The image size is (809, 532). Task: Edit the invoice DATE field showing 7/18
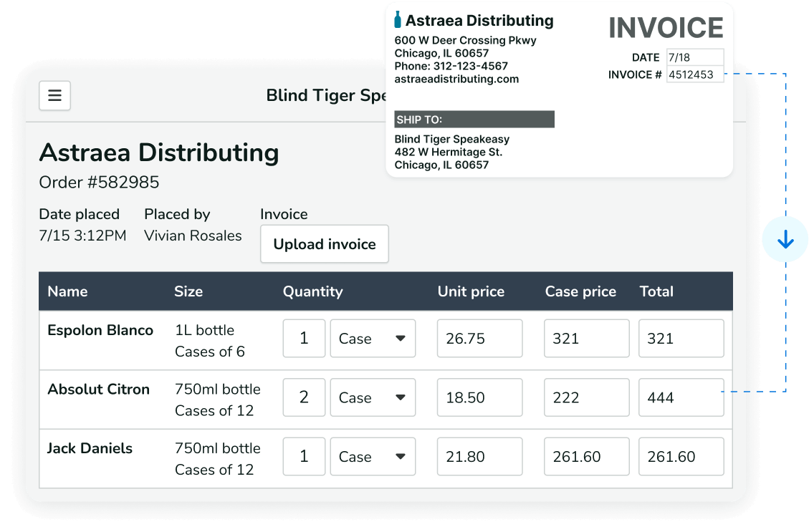[694, 57]
